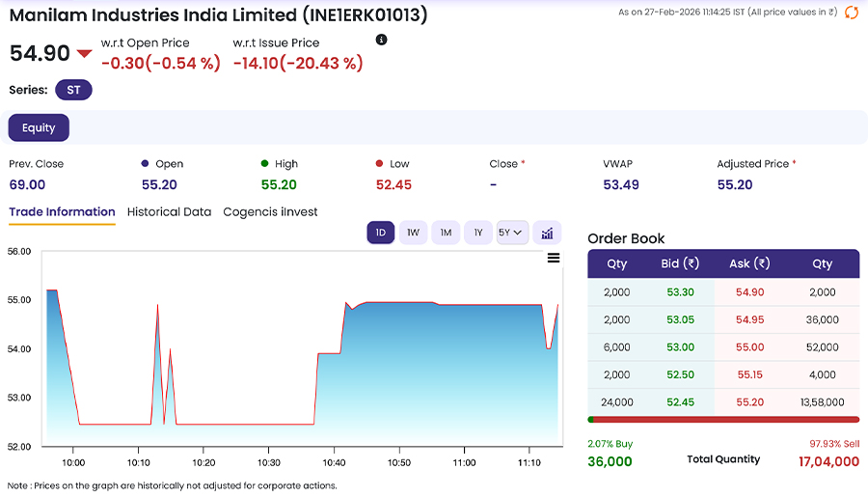Open the Cogencis iInvest tab
The height and width of the screenshot is (497, 868).
(270, 212)
